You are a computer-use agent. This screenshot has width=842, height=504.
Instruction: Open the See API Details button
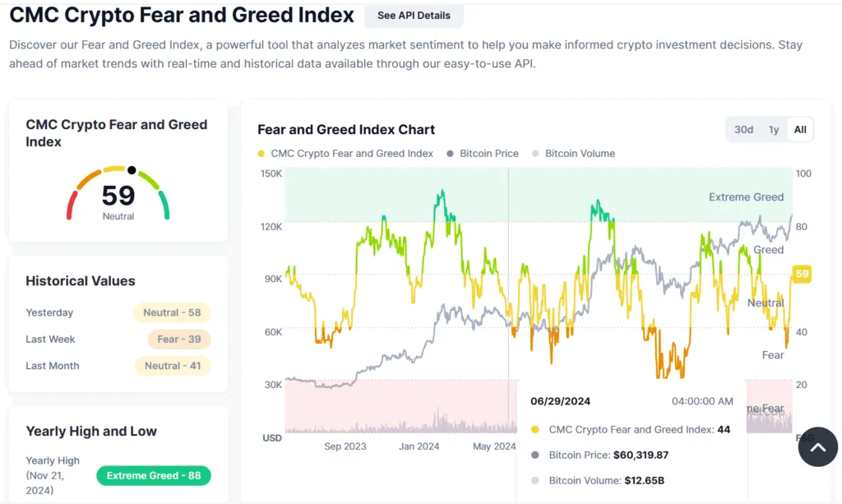tap(414, 16)
